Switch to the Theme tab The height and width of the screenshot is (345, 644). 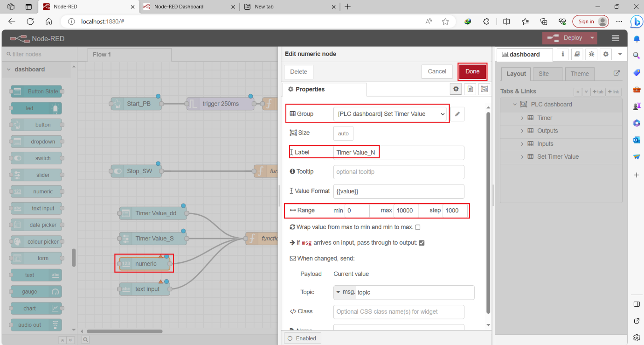pos(579,73)
